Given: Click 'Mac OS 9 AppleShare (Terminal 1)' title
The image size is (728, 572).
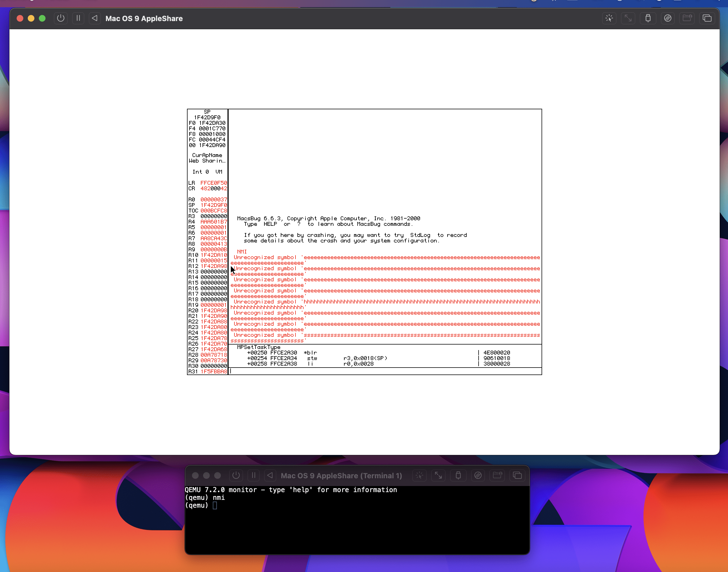Looking at the screenshot, I should (341, 475).
